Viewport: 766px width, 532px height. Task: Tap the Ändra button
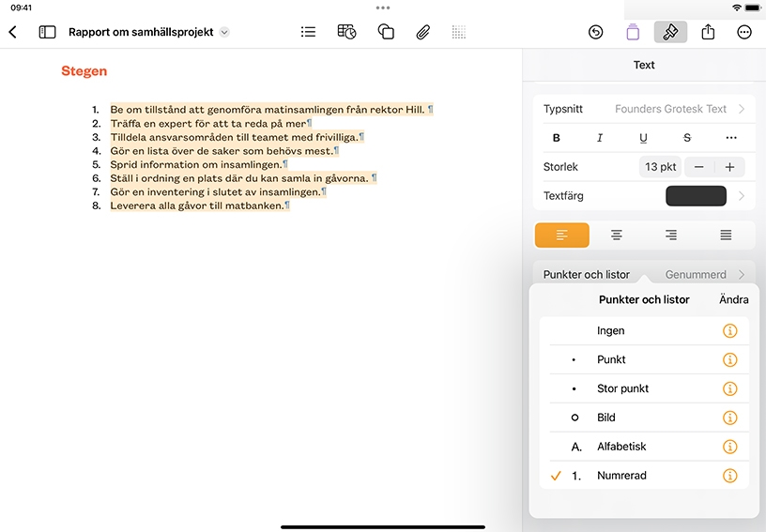pyautogui.click(x=733, y=299)
